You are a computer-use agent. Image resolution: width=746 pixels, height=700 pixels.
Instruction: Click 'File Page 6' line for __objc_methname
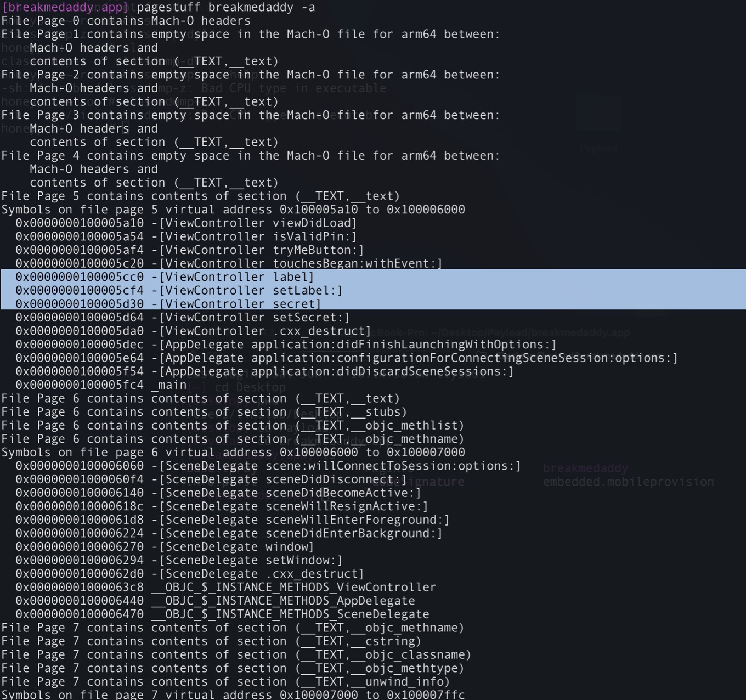tap(233, 439)
